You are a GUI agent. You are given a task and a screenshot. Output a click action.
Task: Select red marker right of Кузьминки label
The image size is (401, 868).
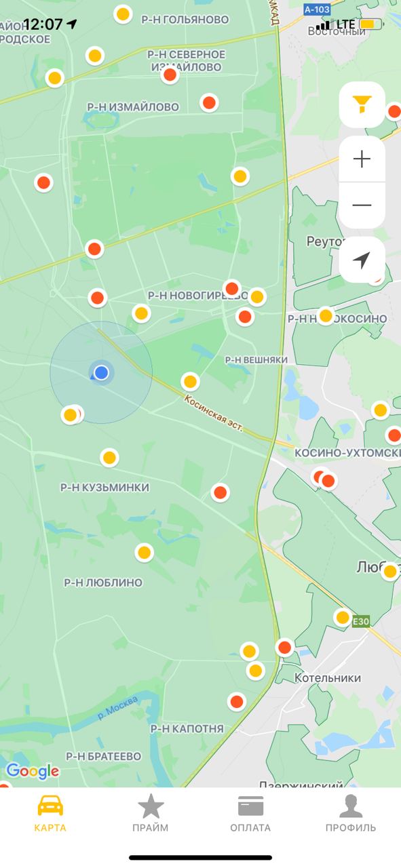(220, 492)
